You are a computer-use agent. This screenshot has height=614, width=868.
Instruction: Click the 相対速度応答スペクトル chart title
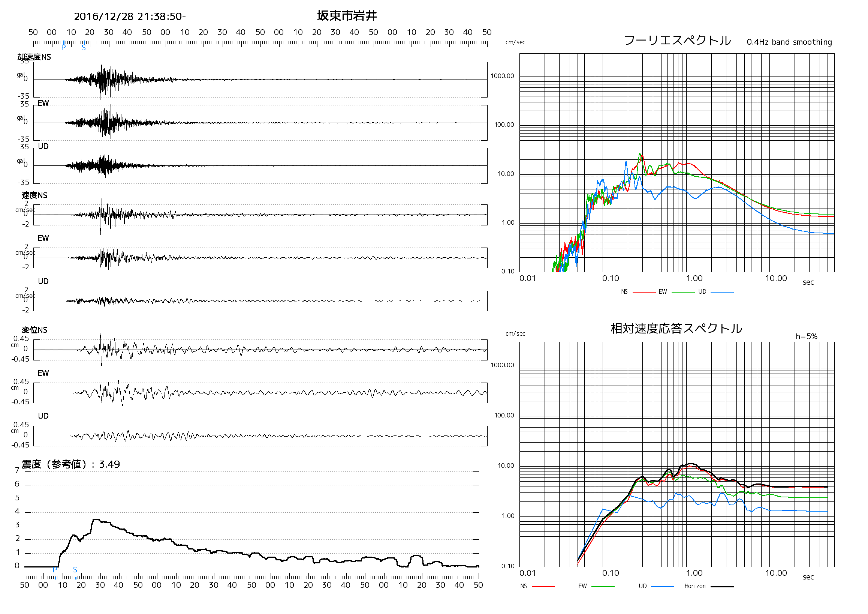(x=676, y=328)
